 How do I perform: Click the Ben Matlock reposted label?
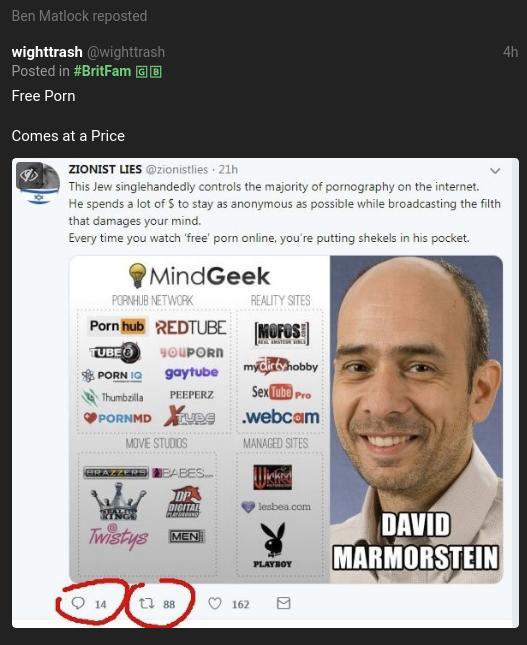79,16
